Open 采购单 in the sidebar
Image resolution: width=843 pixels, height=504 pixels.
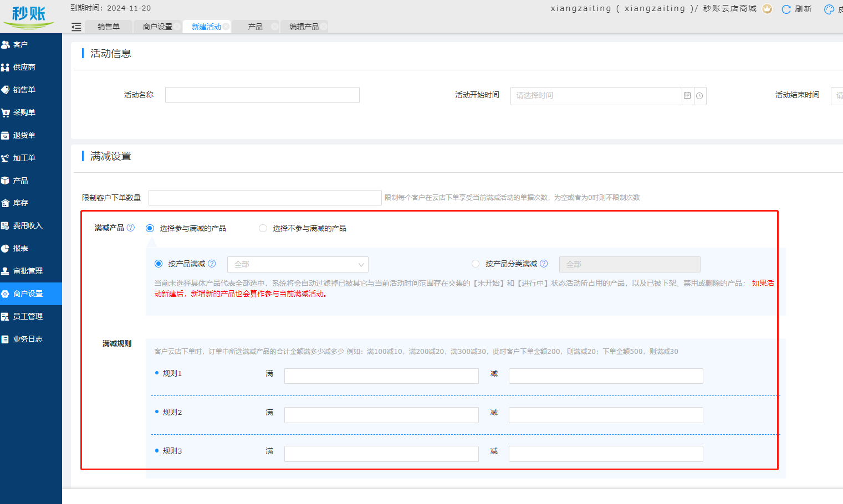[31, 112]
